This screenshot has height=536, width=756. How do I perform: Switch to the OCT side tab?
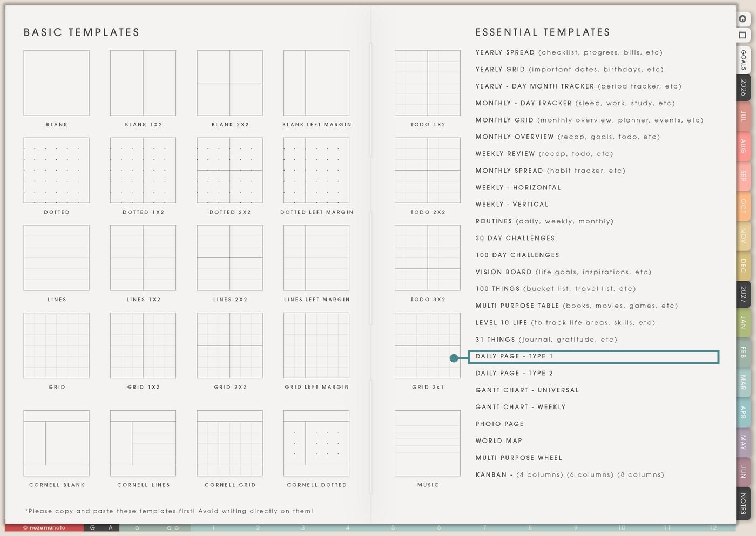click(x=743, y=206)
